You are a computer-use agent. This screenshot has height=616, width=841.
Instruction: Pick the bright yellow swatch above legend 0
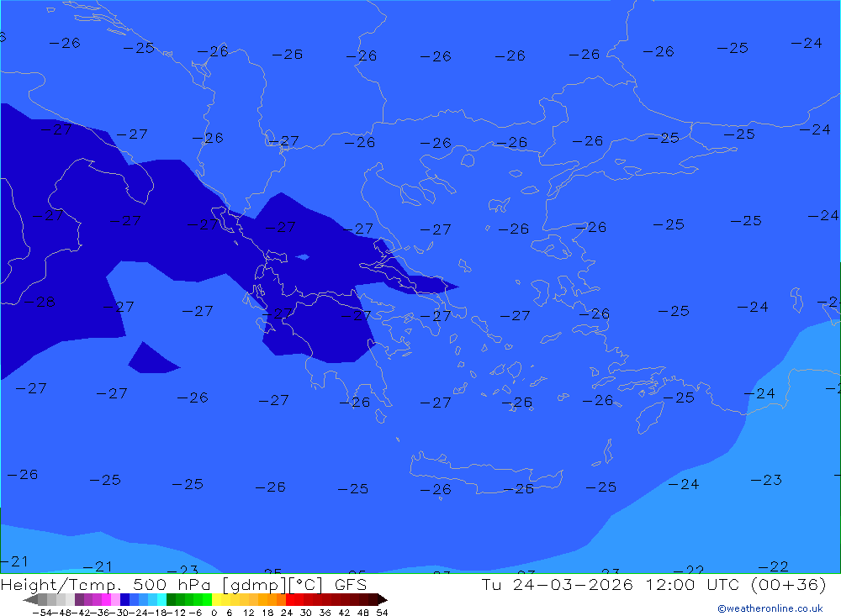[217, 599]
